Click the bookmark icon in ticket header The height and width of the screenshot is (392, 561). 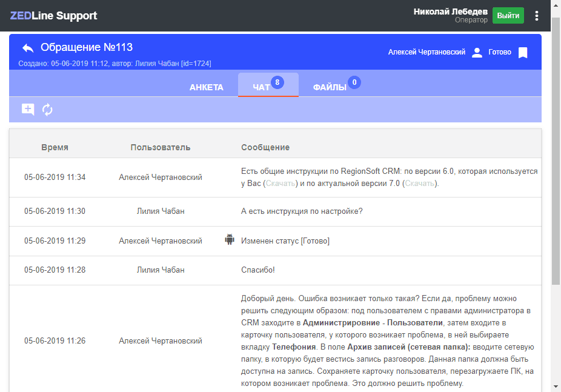[x=523, y=53]
